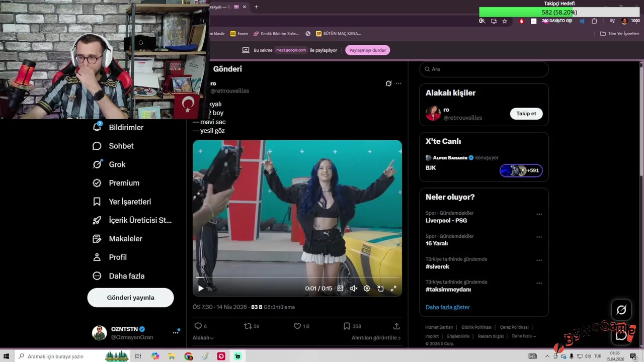This screenshot has width=644, height=362.
Task: Seek on video progress bar
Action: 297,278
